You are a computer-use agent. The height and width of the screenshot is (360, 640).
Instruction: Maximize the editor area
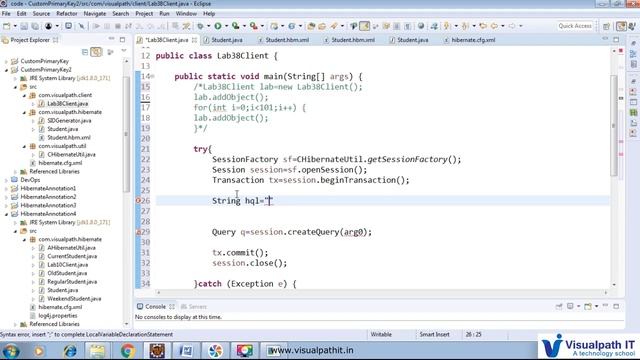(616, 39)
